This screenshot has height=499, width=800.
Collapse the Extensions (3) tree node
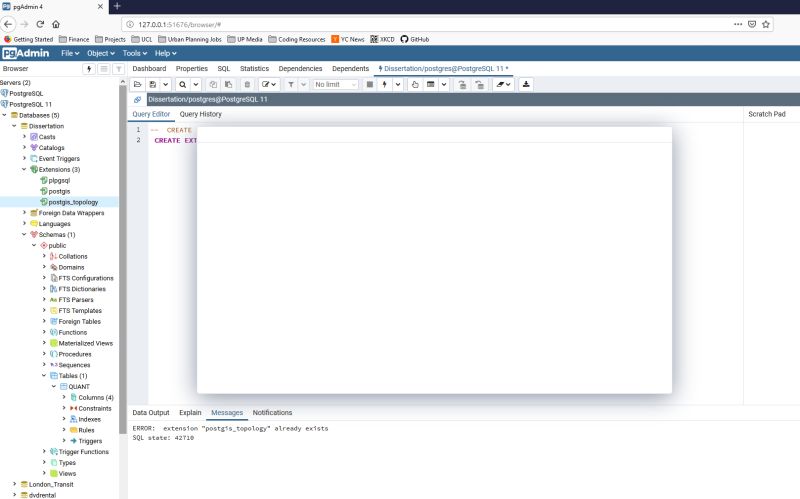coord(24,169)
